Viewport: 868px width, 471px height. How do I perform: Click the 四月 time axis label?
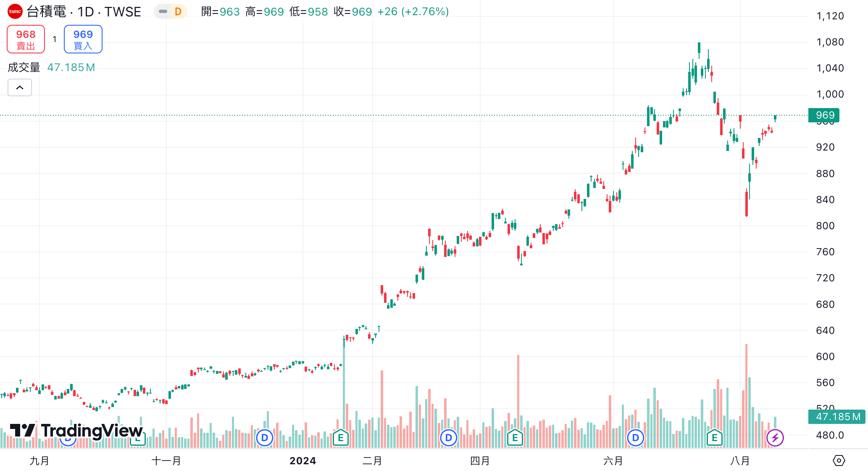click(480, 461)
